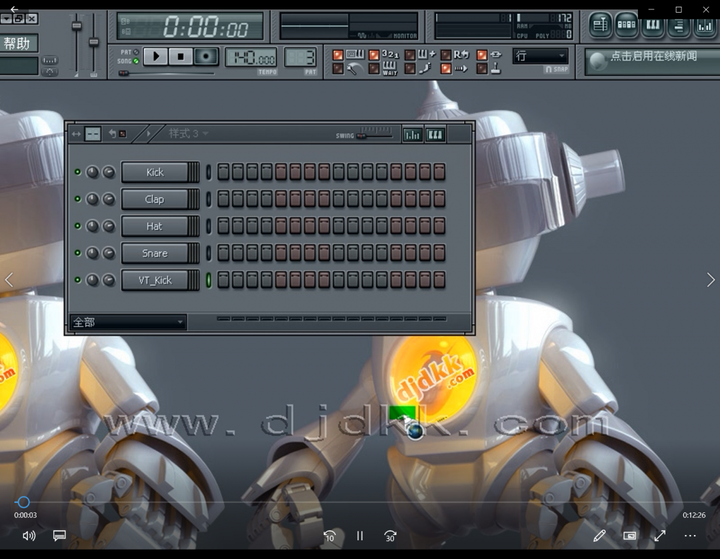Click the WAIT for input icon

[390, 69]
